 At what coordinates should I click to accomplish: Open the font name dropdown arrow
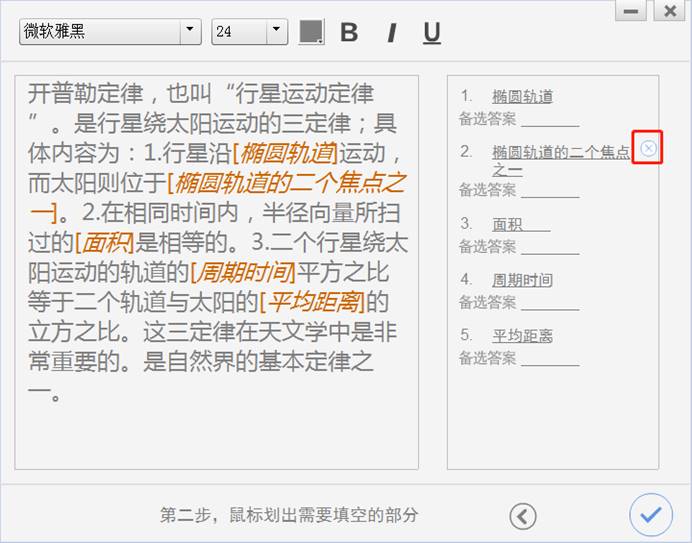tap(190, 31)
